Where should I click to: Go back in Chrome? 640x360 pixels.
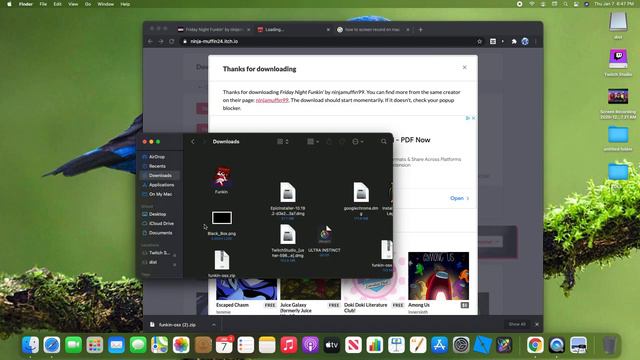[x=150, y=41]
